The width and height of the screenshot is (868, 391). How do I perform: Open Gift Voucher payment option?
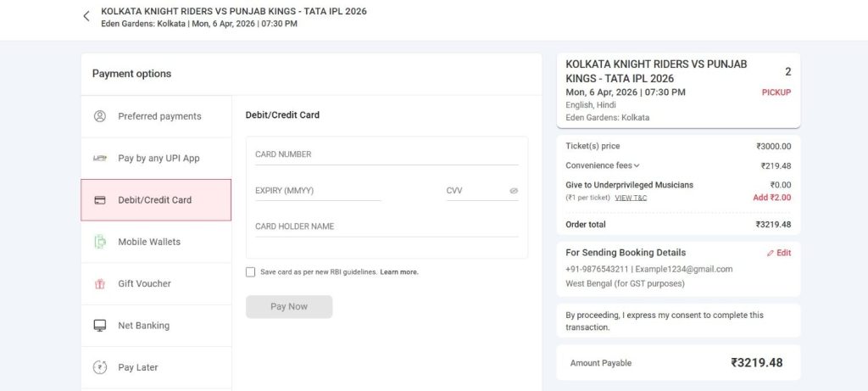click(x=156, y=283)
